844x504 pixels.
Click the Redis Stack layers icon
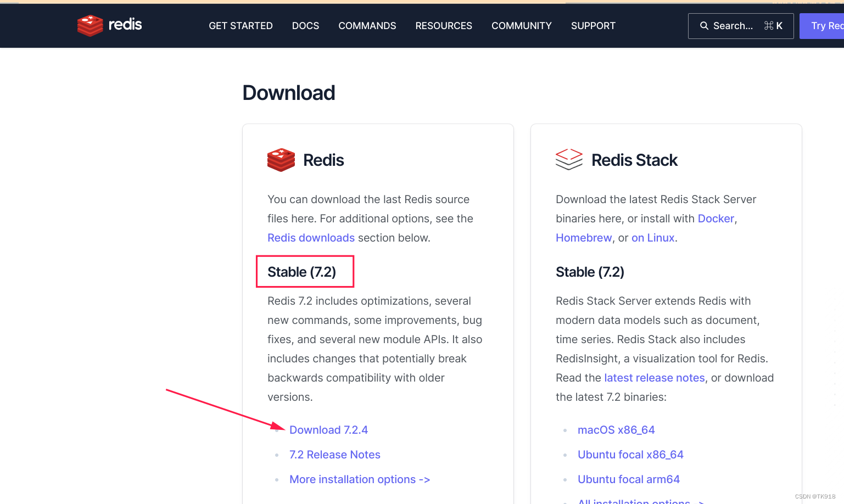(569, 160)
